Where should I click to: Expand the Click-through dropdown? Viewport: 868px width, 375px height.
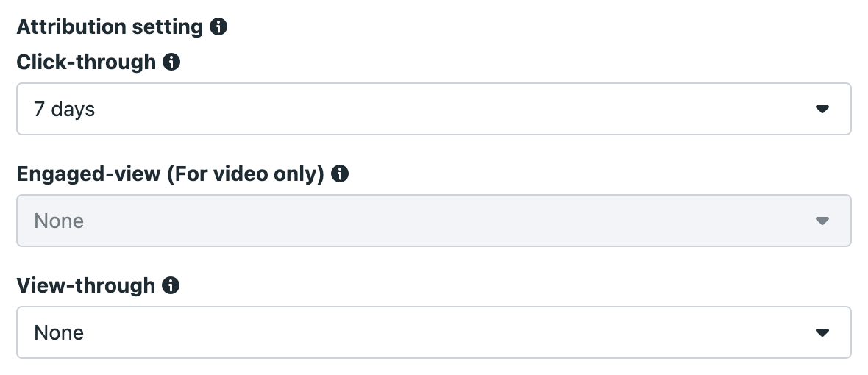[x=434, y=109]
